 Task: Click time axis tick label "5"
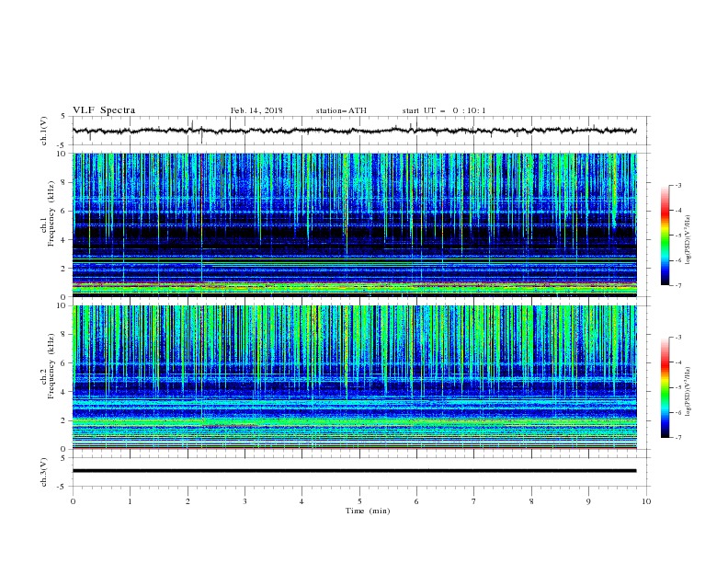[359, 501]
